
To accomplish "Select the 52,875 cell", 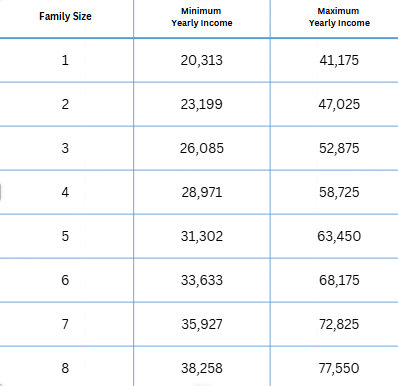I will (339, 148).
